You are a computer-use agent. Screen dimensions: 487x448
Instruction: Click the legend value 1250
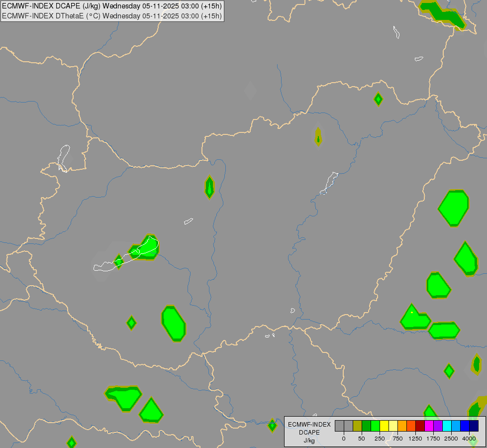415,439
